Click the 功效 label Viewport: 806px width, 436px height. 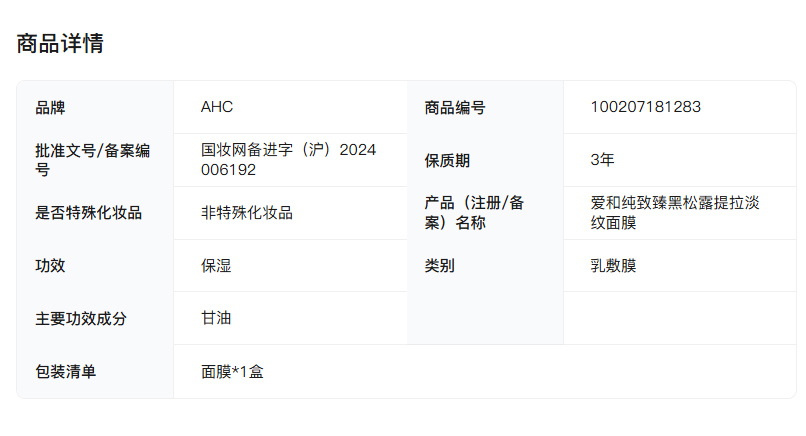(x=51, y=266)
